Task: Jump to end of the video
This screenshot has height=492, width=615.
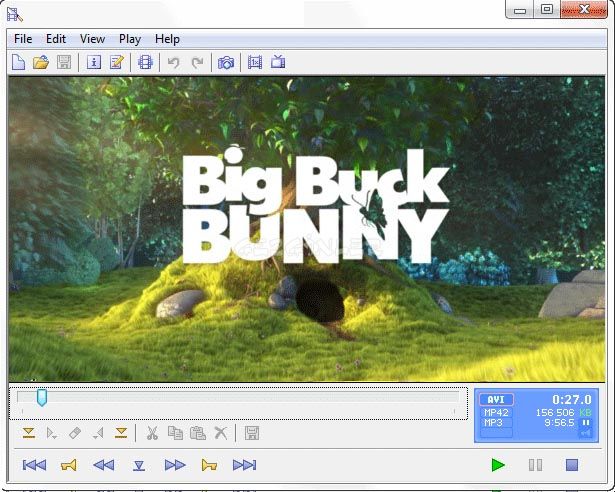Action: click(244, 465)
